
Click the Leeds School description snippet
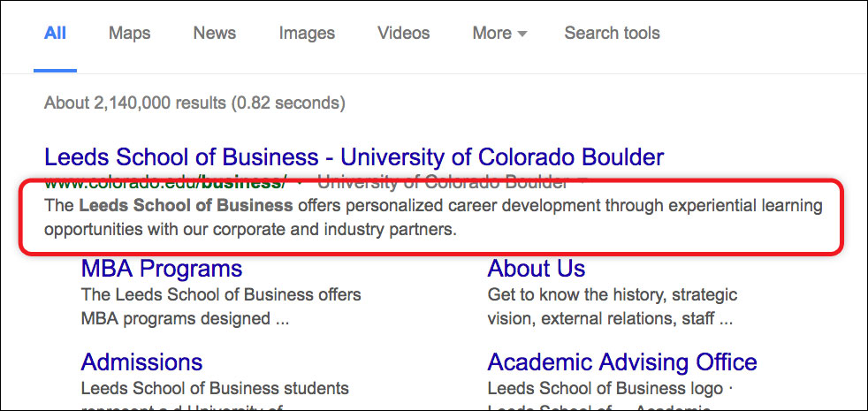(x=433, y=217)
